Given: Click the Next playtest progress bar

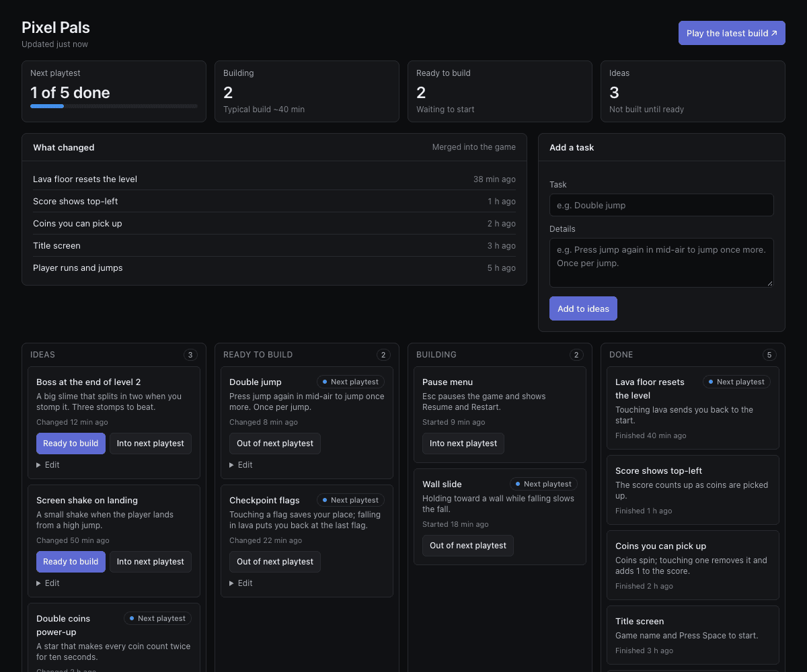Looking at the screenshot, I should point(114,106).
